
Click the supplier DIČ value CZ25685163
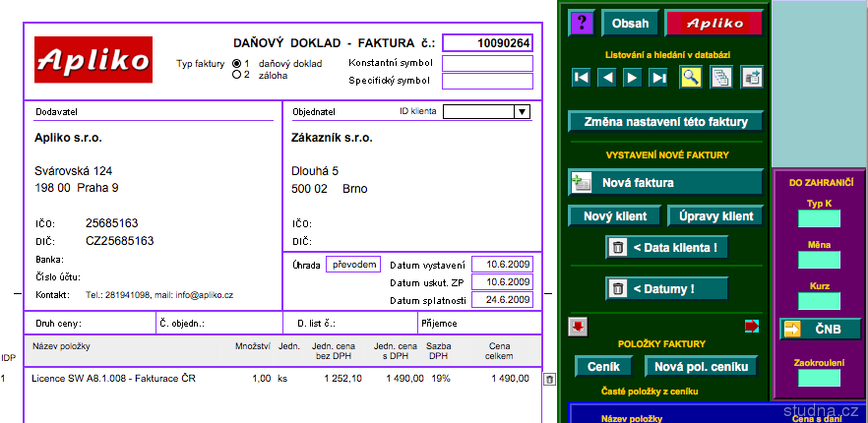[120, 241]
